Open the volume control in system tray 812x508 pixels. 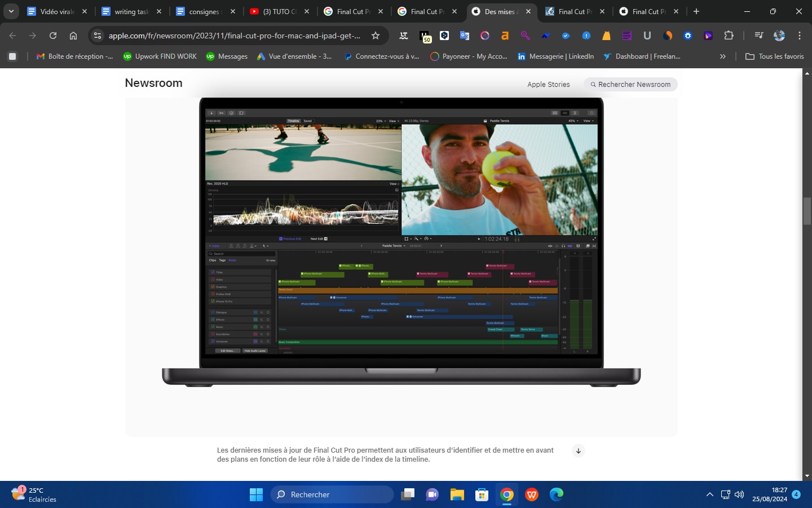(739, 494)
